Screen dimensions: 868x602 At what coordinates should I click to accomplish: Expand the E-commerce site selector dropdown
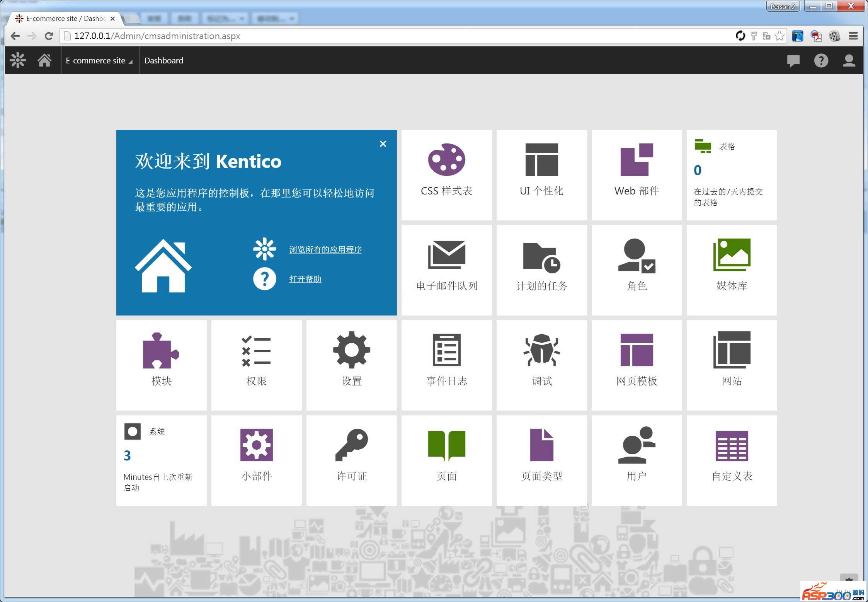(x=99, y=61)
